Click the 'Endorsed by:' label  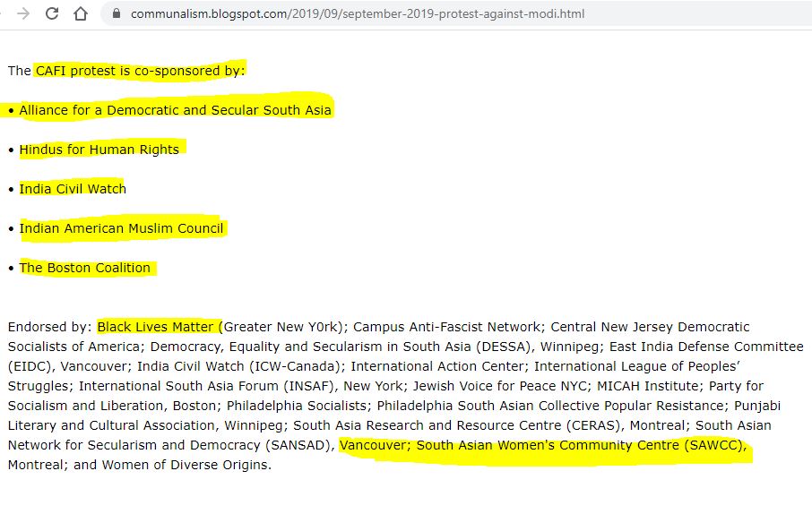pos(49,327)
